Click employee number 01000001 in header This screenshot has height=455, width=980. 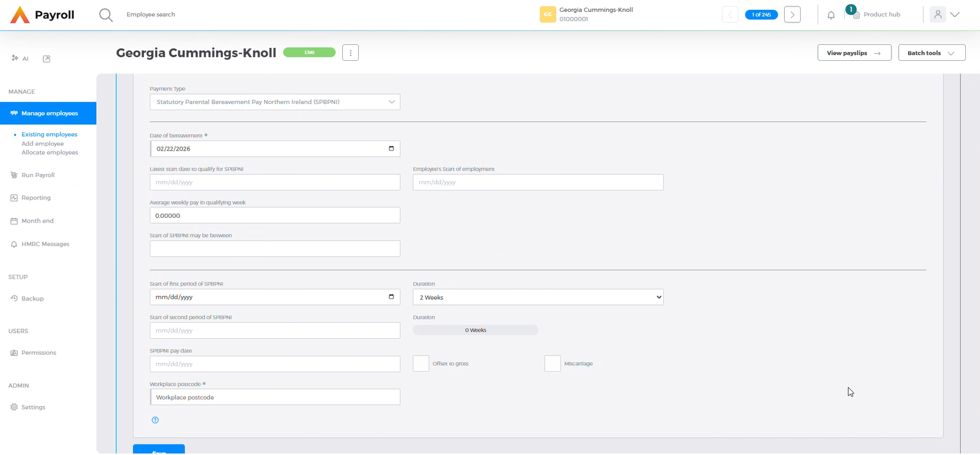[x=573, y=19]
